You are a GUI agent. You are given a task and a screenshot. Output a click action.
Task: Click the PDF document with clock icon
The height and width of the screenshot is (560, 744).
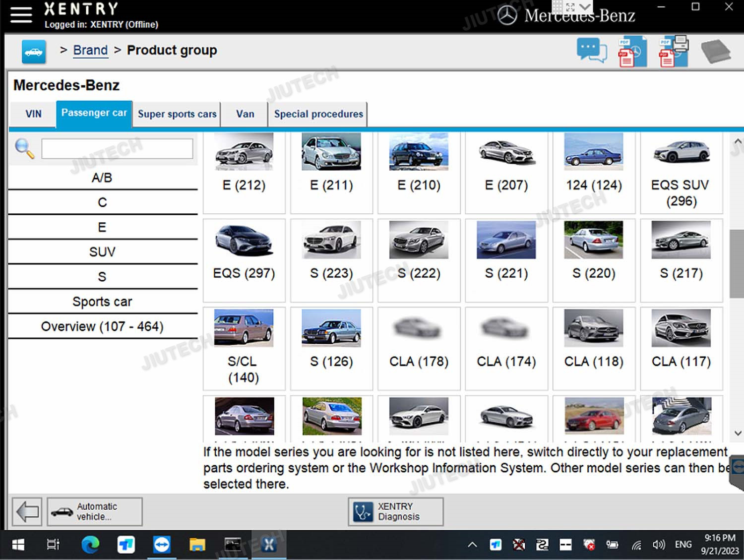click(631, 52)
